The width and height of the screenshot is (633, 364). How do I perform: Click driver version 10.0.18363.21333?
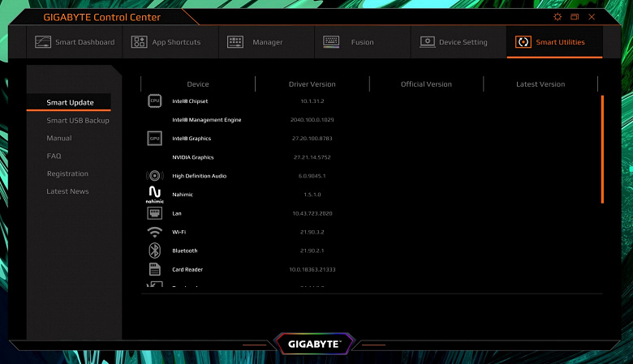[312, 269]
